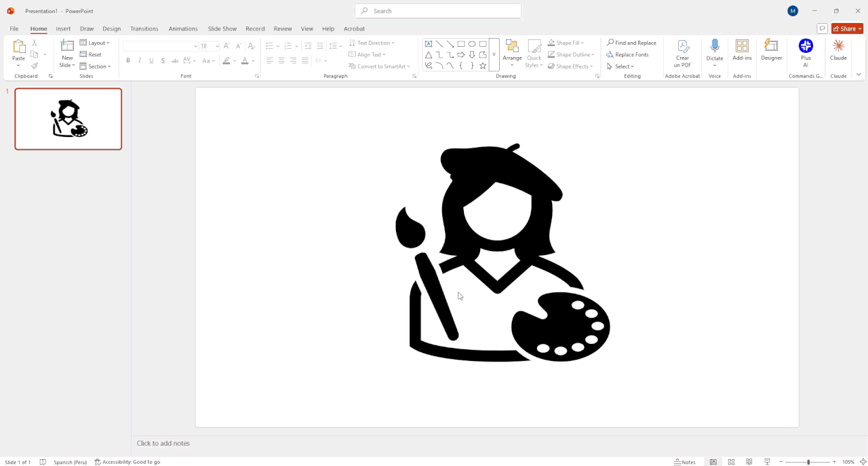The width and height of the screenshot is (868, 466).
Task: Switch to the Design tab
Action: 112,28
